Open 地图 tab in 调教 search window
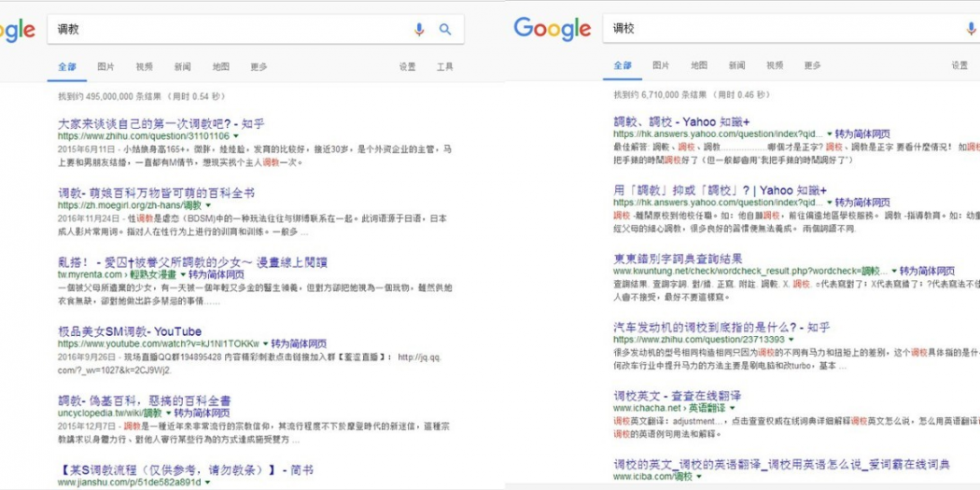The image size is (980, 490). (220, 67)
